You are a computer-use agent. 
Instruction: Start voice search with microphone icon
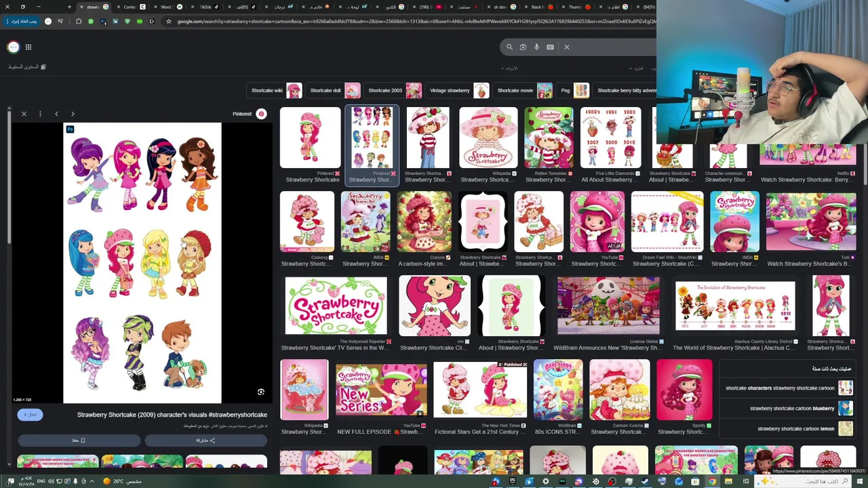click(x=536, y=47)
